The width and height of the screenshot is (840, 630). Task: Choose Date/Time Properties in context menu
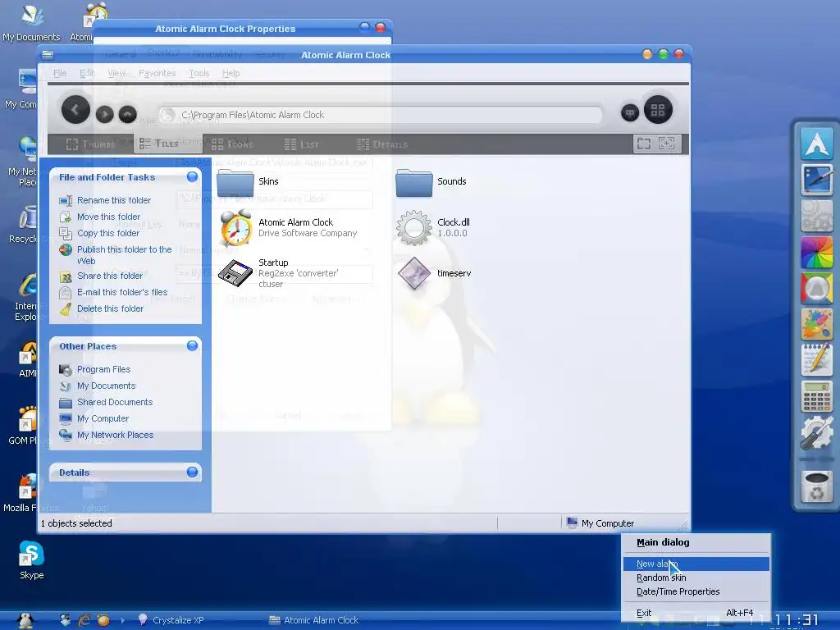tap(696, 591)
